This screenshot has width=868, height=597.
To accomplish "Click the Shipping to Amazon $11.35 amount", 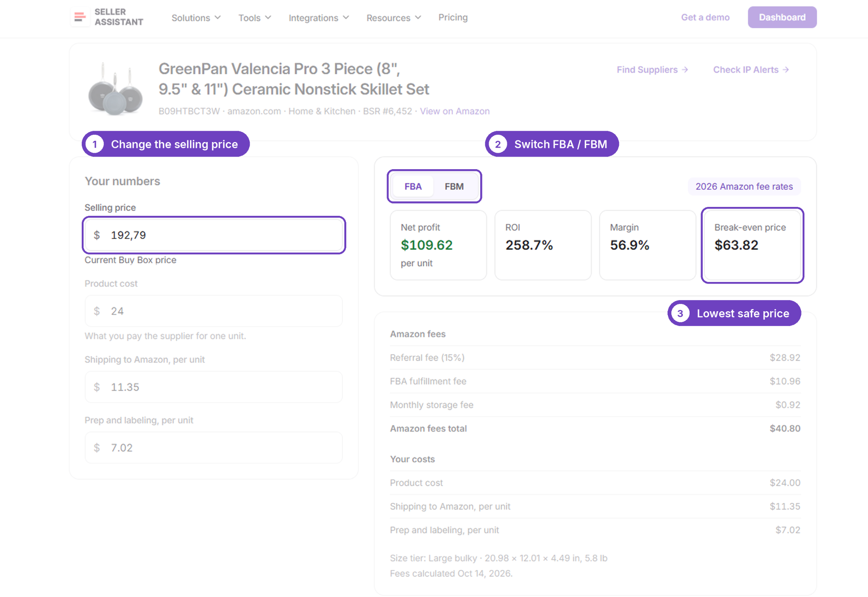I will point(785,507).
